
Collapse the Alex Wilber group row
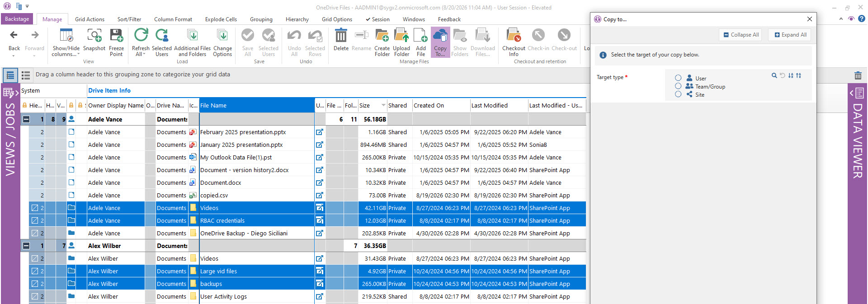point(26,246)
